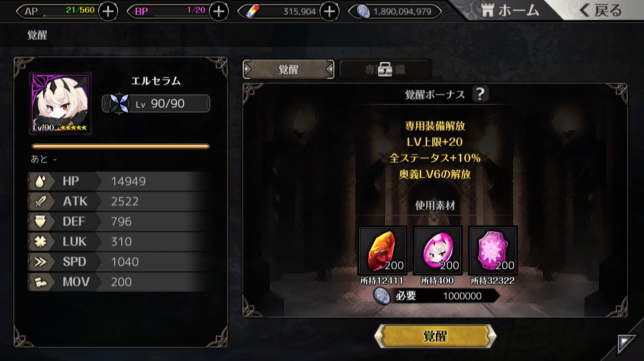Open the 覚醒ボーナス help question mark

[480, 94]
